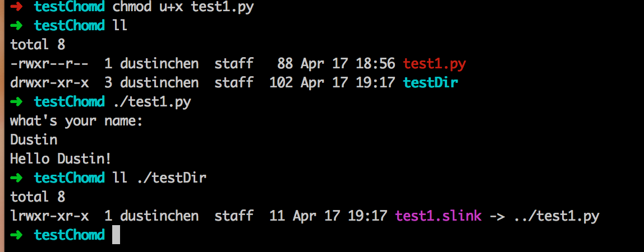Click the cyan testDir directory name
This screenshot has width=644, height=252.
pos(430,83)
